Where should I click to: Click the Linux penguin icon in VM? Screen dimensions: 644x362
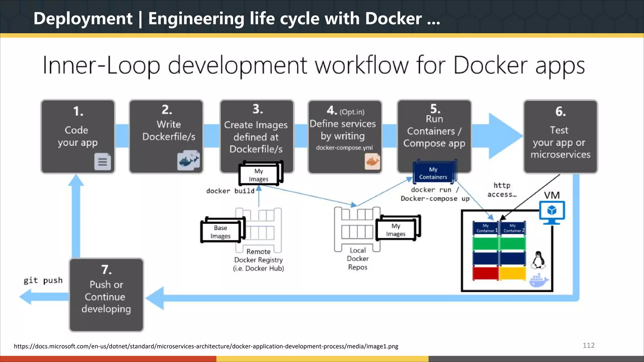538,260
